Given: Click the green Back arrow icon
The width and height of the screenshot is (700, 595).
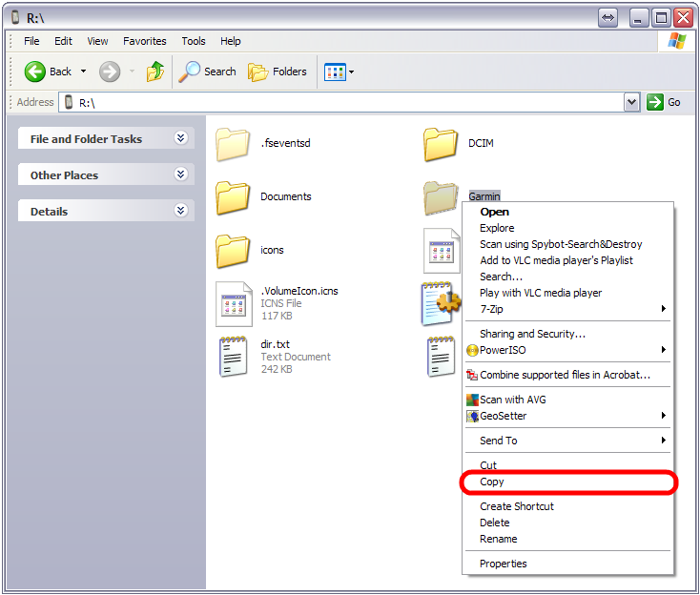Looking at the screenshot, I should (x=35, y=72).
